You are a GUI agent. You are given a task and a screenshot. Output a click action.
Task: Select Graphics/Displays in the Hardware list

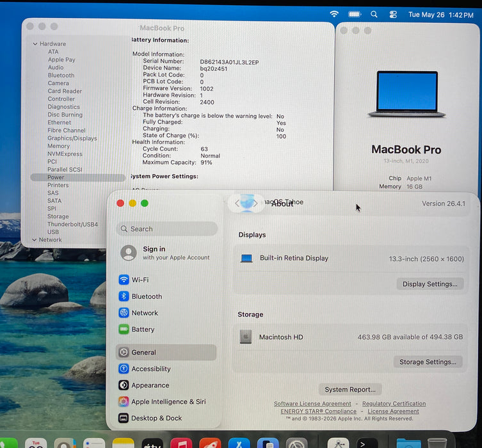72,138
